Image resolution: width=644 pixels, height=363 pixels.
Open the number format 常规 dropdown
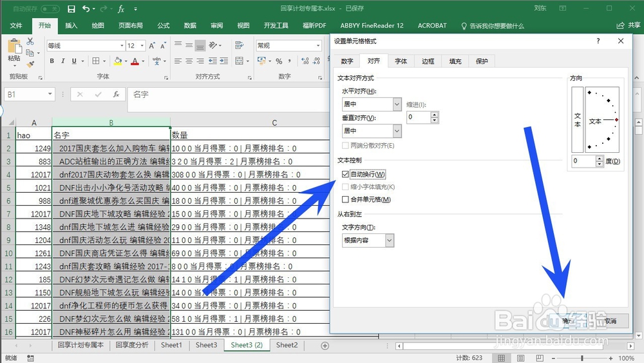pos(318,46)
